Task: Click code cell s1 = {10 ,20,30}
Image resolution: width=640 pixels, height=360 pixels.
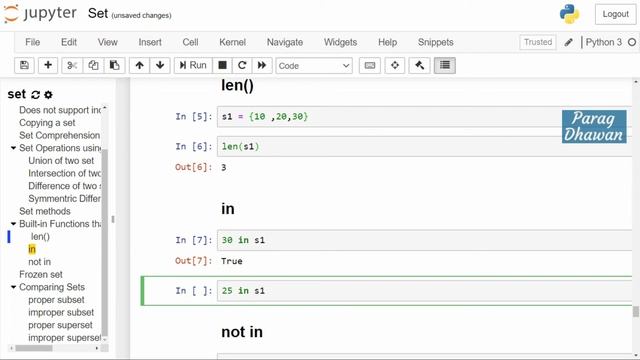Action: 424,116
